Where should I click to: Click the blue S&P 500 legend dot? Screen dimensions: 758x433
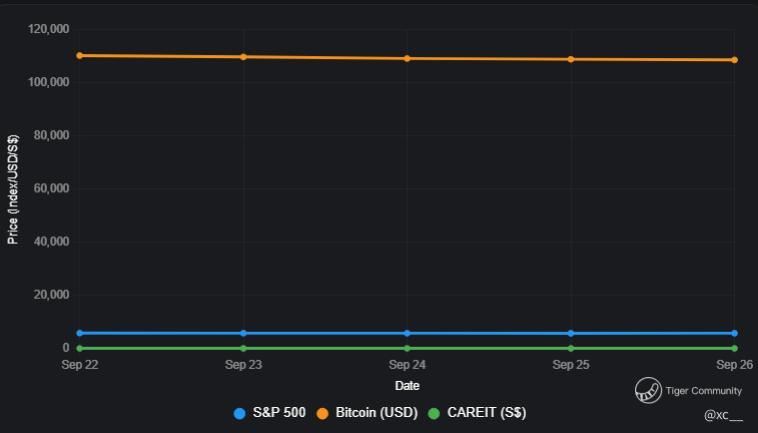pos(240,414)
